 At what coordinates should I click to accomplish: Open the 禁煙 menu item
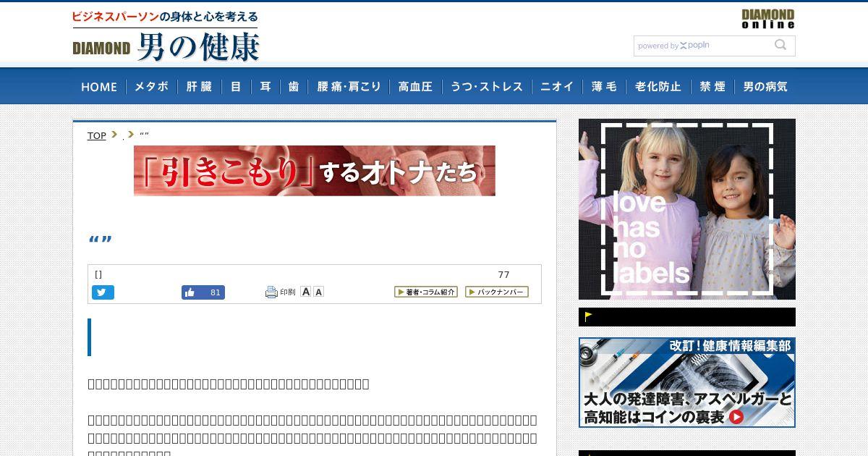[x=712, y=86]
